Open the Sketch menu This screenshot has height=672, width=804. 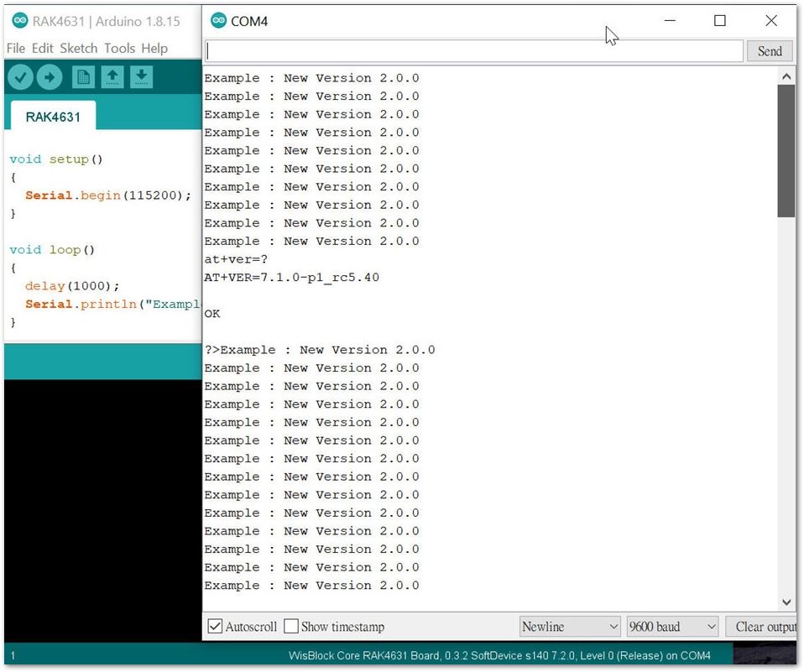(78, 48)
